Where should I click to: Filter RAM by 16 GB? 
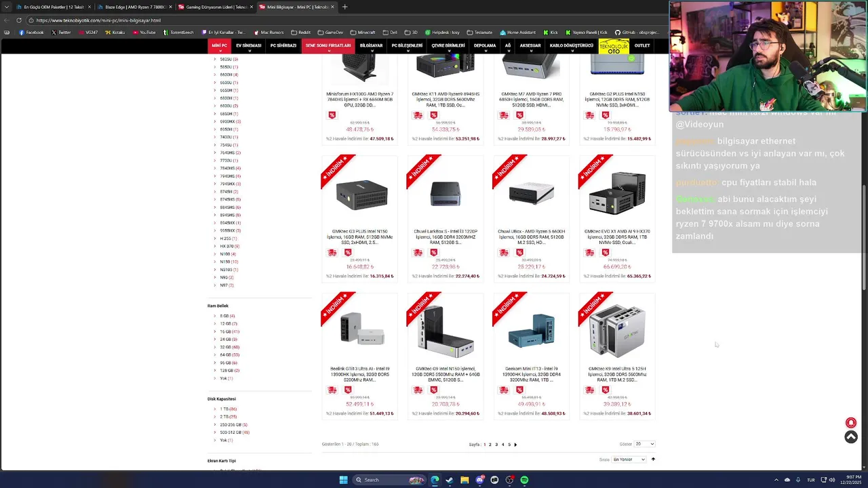229,331
